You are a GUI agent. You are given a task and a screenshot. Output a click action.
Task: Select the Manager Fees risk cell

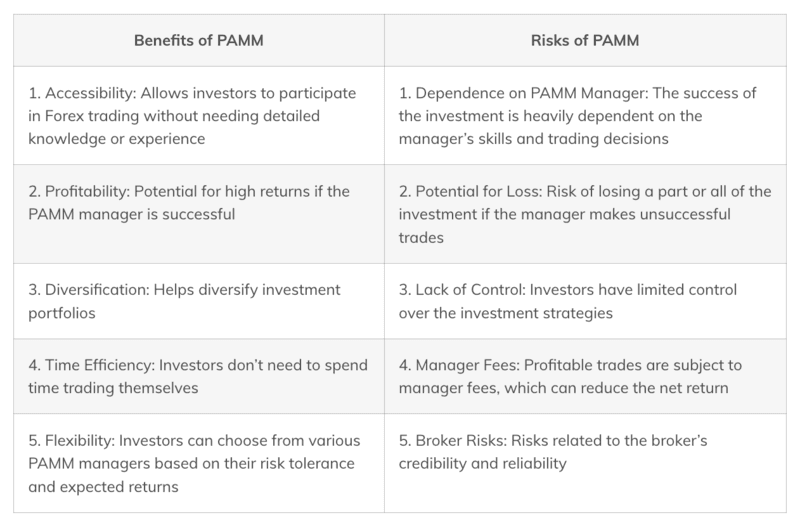pyautogui.click(x=585, y=377)
